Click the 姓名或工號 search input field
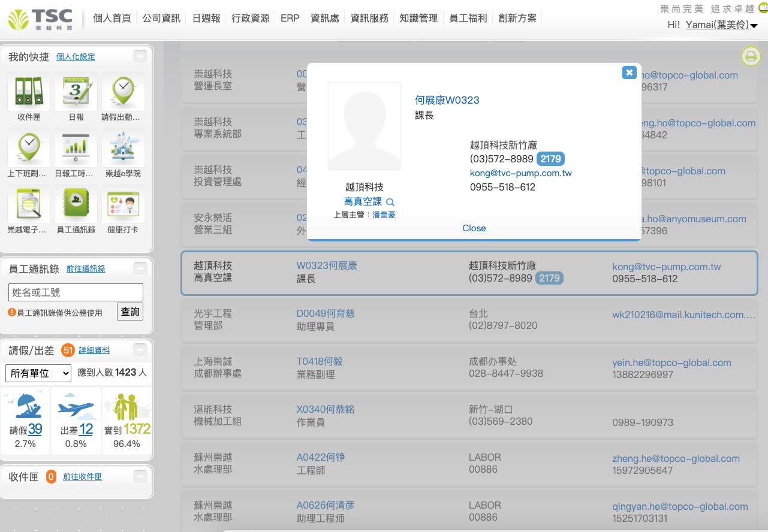768x532 pixels. tap(76, 292)
